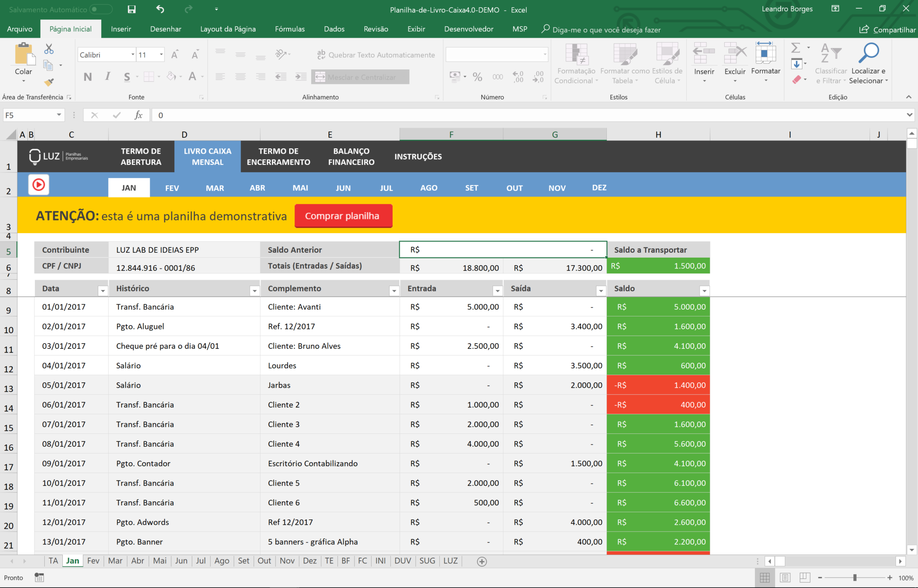Switch to Page Layout view in status bar
The width and height of the screenshot is (918, 588).
point(785,577)
